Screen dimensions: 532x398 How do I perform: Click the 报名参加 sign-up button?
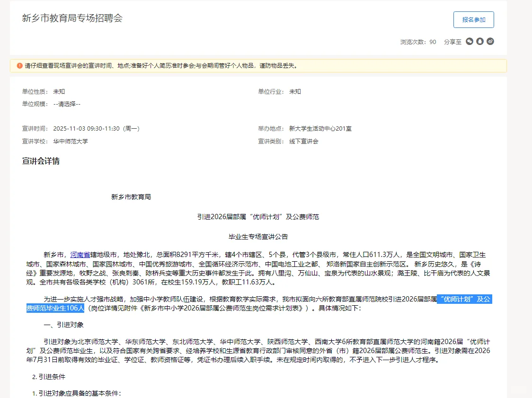(474, 20)
